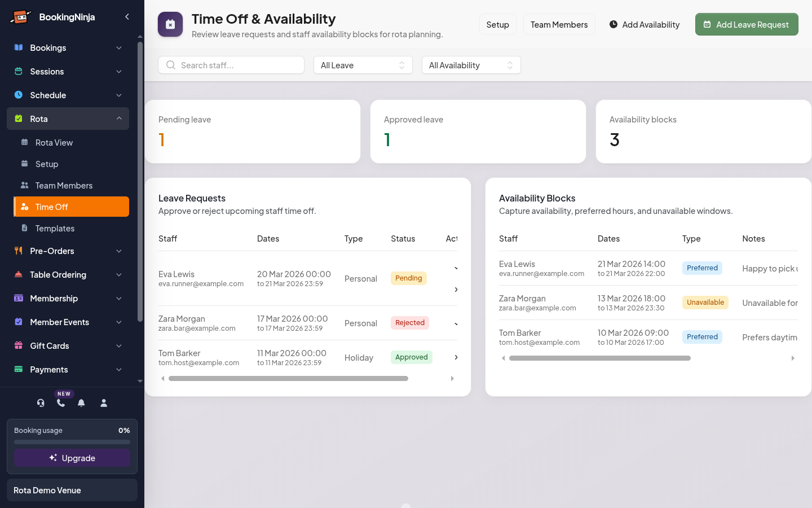Open the All Availability filter dropdown

coord(471,65)
